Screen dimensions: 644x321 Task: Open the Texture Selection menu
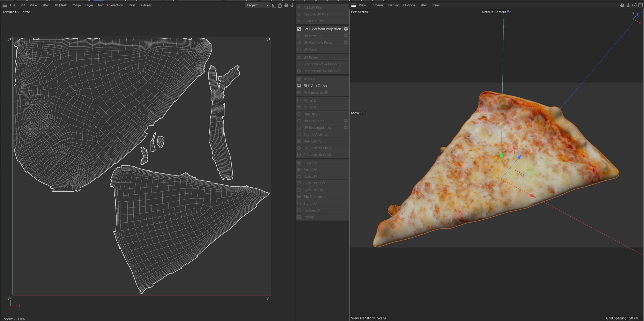tap(110, 5)
